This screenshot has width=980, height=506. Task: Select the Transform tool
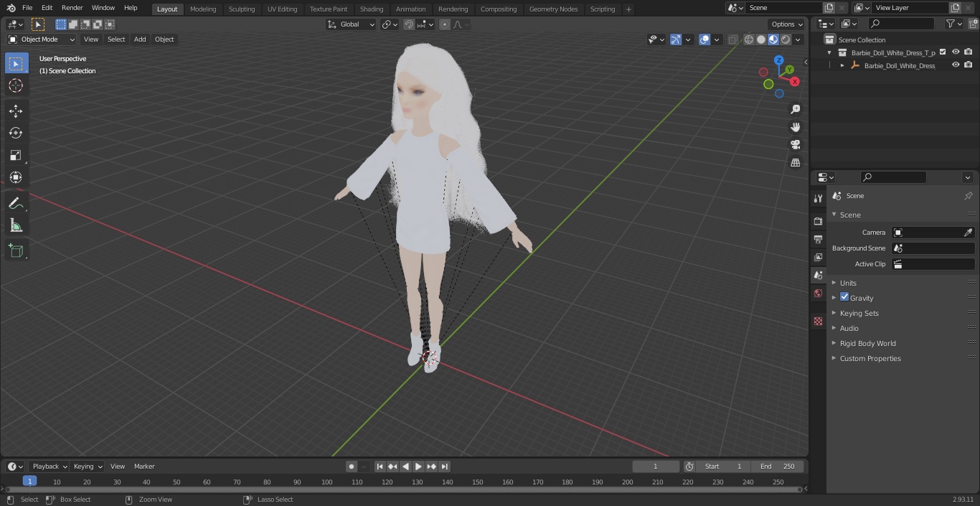click(x=16, y=177)
